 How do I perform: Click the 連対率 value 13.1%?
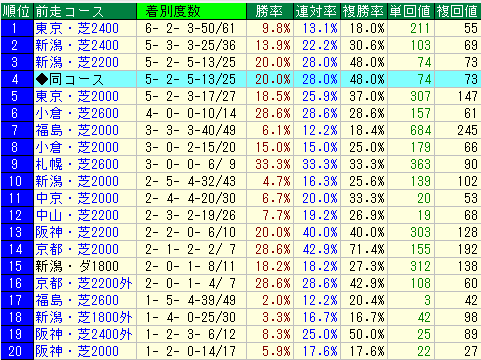(x=320, y=28)
